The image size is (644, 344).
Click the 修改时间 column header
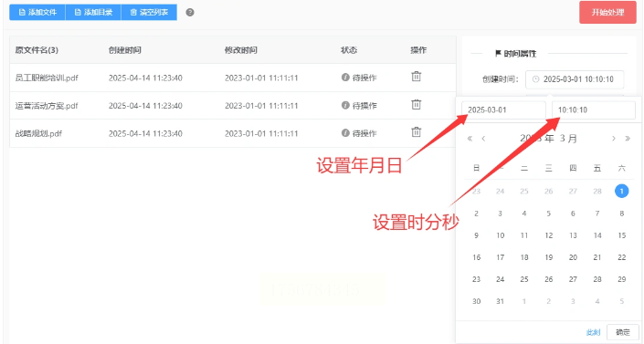pos(240,50)
